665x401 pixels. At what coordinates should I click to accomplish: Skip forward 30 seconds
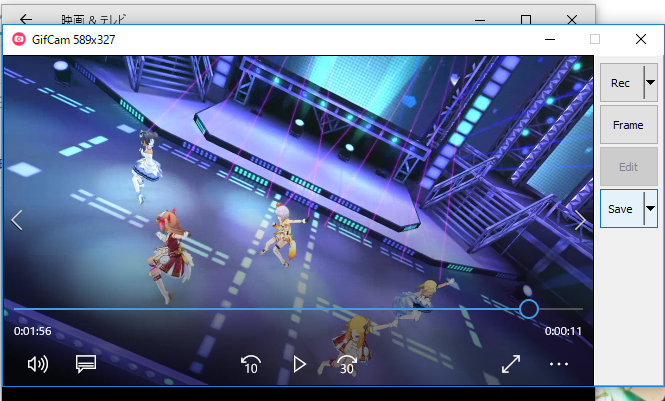(x=347, y=365)
